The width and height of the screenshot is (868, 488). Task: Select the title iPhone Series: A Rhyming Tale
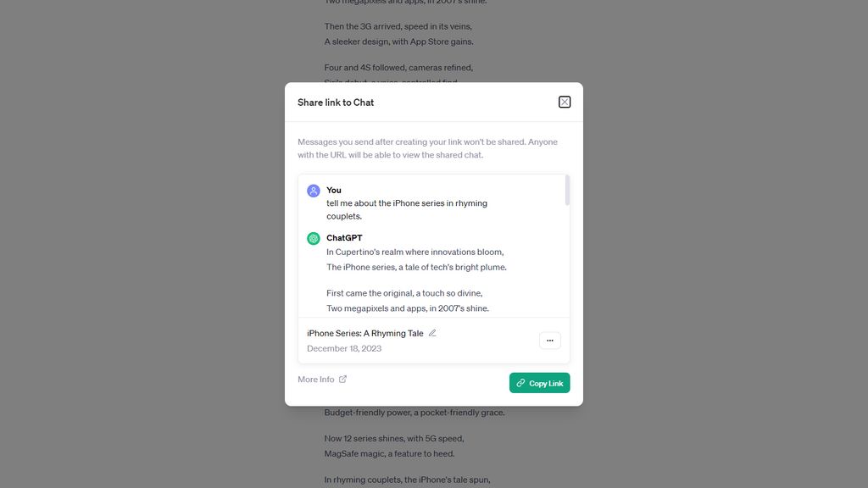click(x=364, y=332)
